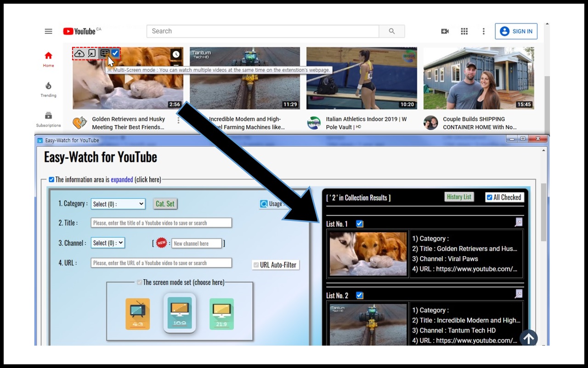The height and width of the screenshot is (368, 588).
Task: Click the SIGN IN button
Action: click(x=516, y=31)
